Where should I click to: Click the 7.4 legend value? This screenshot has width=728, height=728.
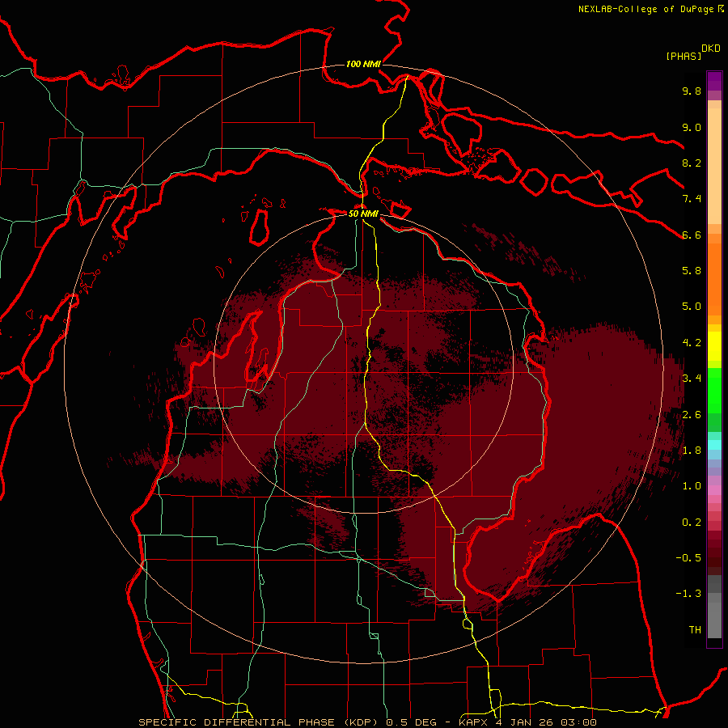[x=692, y=199]
